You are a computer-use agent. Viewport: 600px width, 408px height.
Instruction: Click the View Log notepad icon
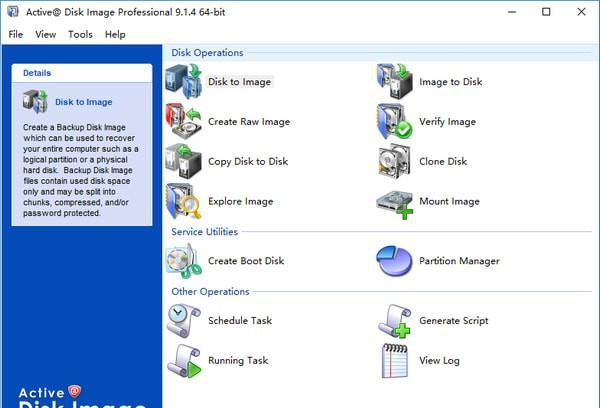tap(395, 361)
